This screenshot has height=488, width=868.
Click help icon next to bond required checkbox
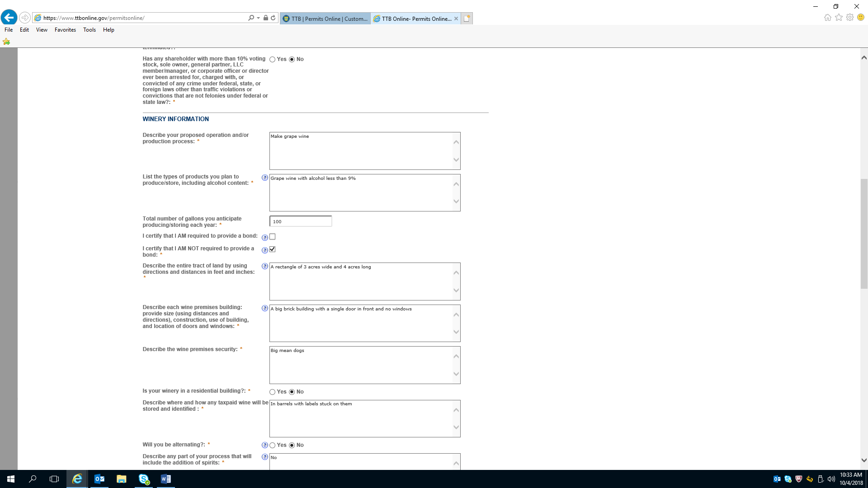(265, 238)
